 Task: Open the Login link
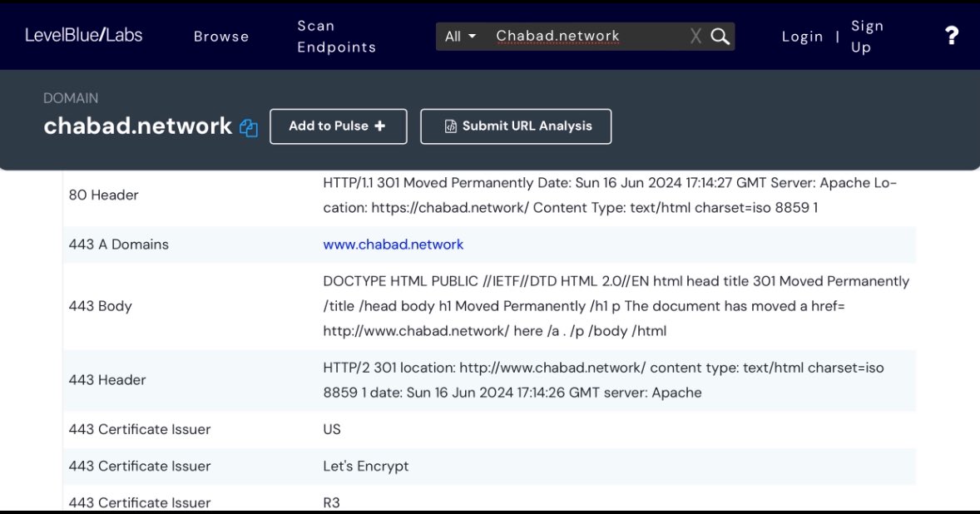click(x=802, y=37)
